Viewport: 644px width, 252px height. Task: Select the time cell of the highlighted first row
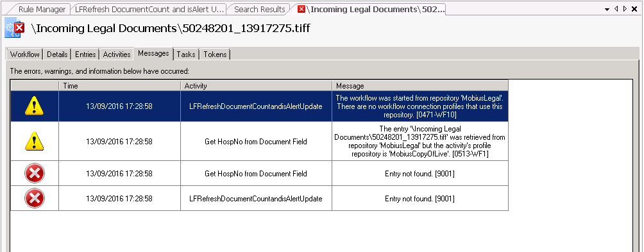(119, 106)
